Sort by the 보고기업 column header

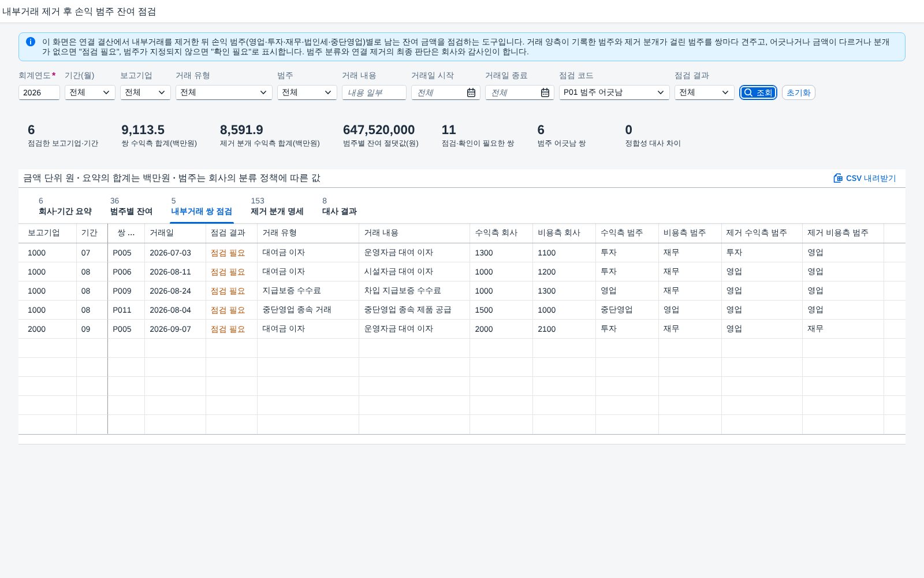coord(47,233)
